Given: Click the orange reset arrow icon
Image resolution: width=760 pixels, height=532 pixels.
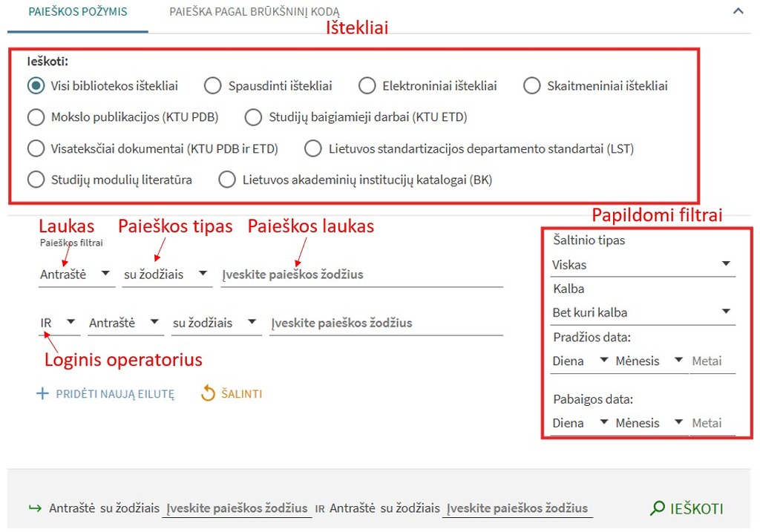Looking at the screenshot, I should click(x=208, y=394).
